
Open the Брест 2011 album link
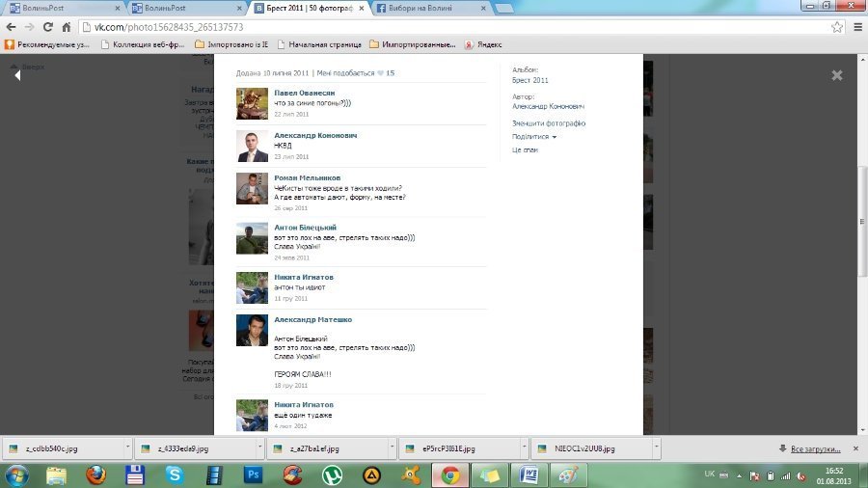[x=529, y=81]
